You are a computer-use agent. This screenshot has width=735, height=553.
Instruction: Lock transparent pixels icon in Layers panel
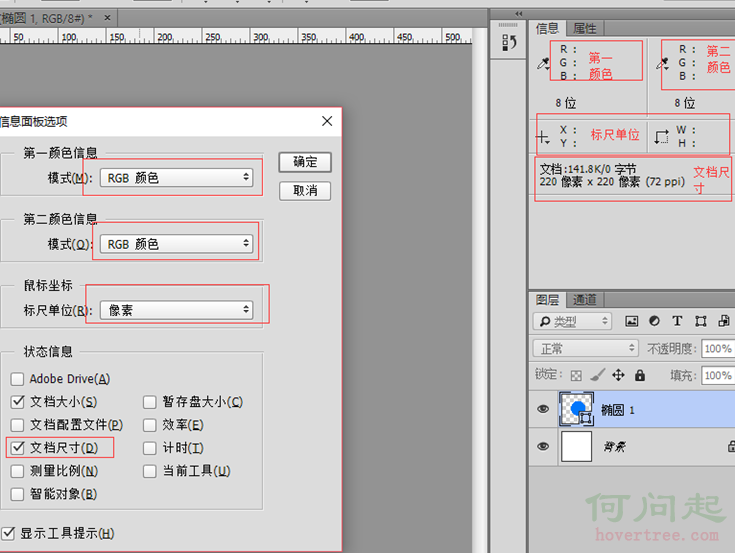576,375
